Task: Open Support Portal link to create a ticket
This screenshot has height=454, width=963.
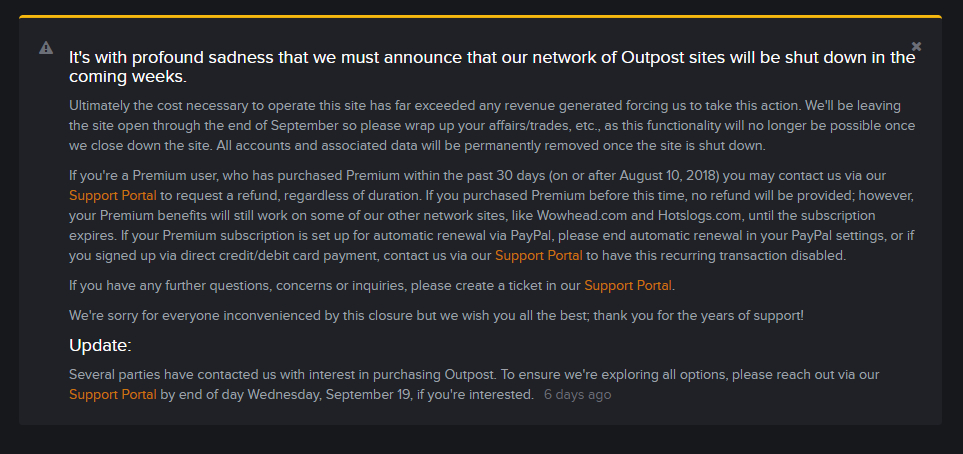Action: [628, 286]
